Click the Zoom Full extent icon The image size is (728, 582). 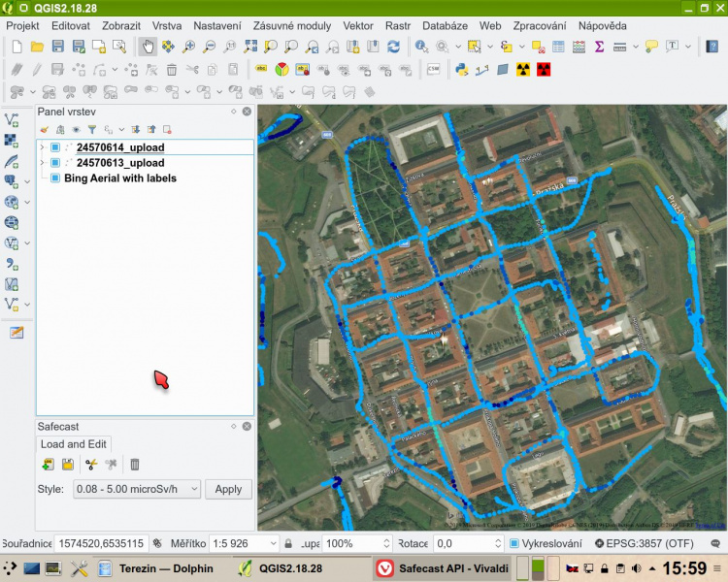click(250, 47)
